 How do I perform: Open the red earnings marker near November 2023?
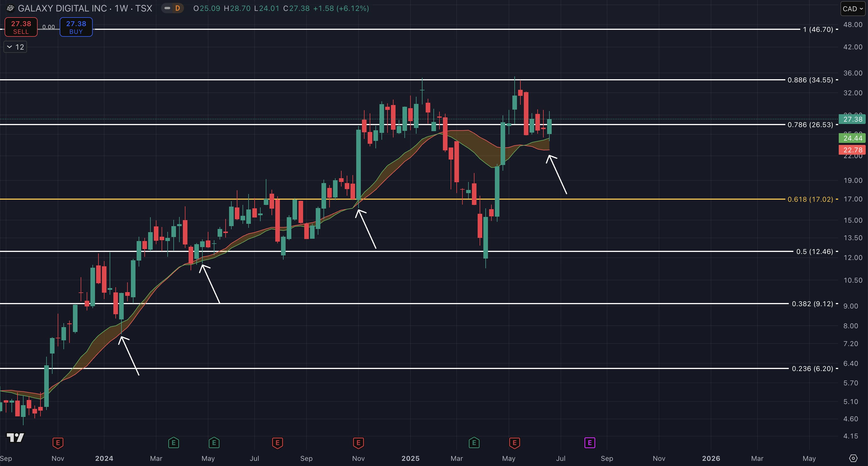[x=58, y=443]
